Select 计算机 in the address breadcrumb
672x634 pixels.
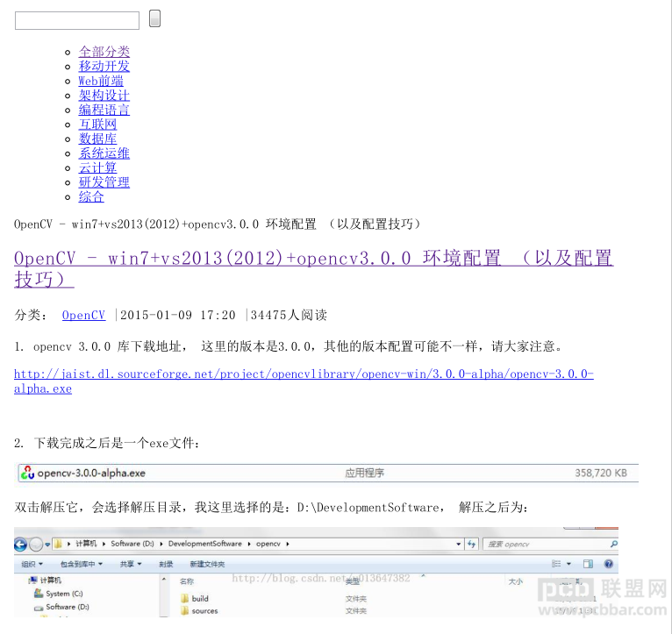[86, 544]
